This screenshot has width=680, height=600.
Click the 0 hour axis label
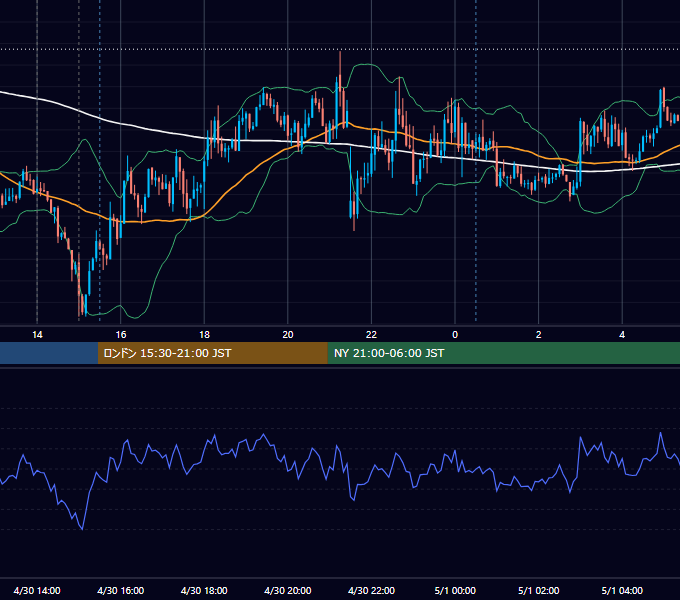click(455, 335)
